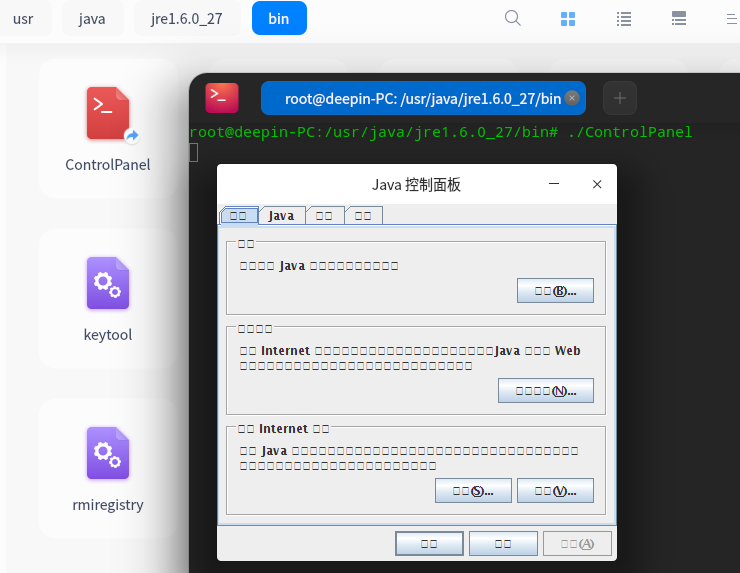
Task: Switch to the Java tab
Action: [x=282, y=216]
